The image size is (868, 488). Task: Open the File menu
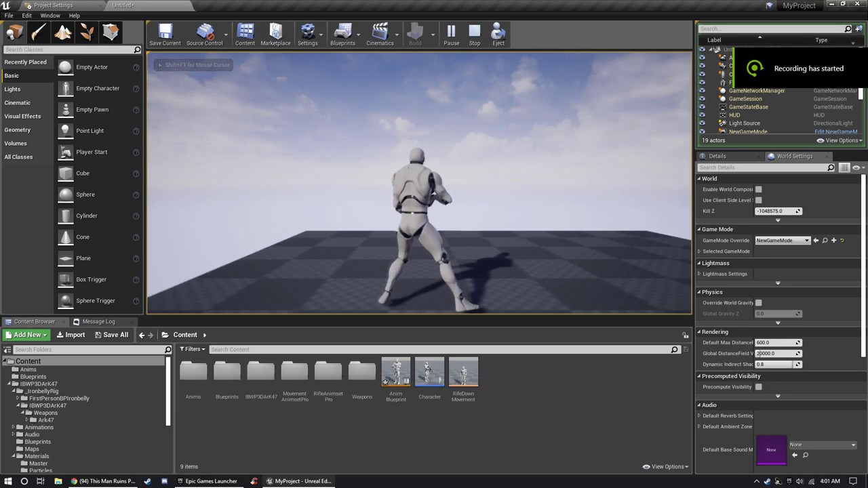pyautogui.click(x=9, y=16)
